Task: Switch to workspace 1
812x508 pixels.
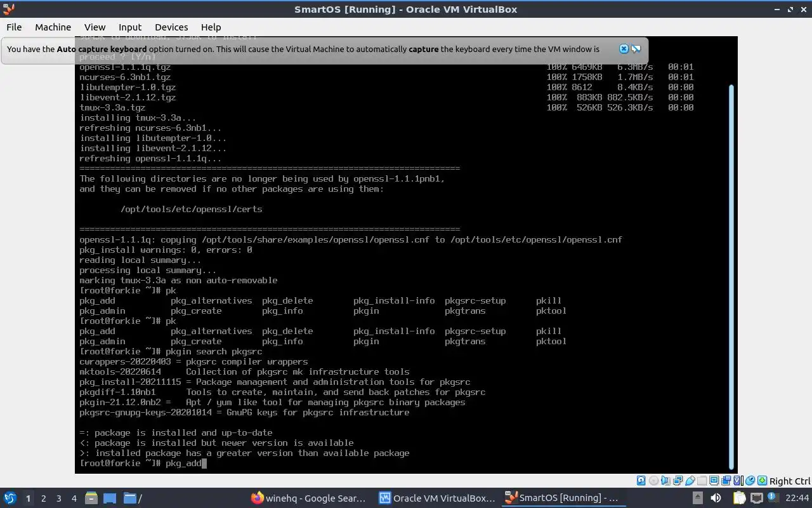Action: (28, 498)
